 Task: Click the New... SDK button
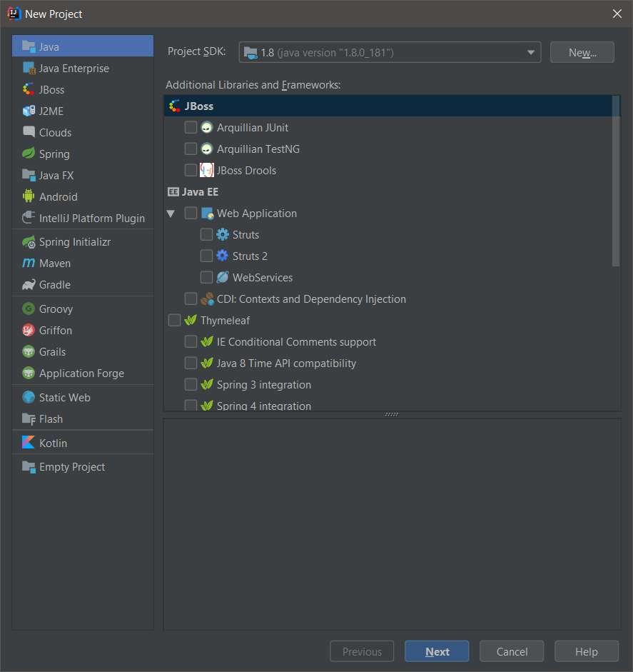582,52
